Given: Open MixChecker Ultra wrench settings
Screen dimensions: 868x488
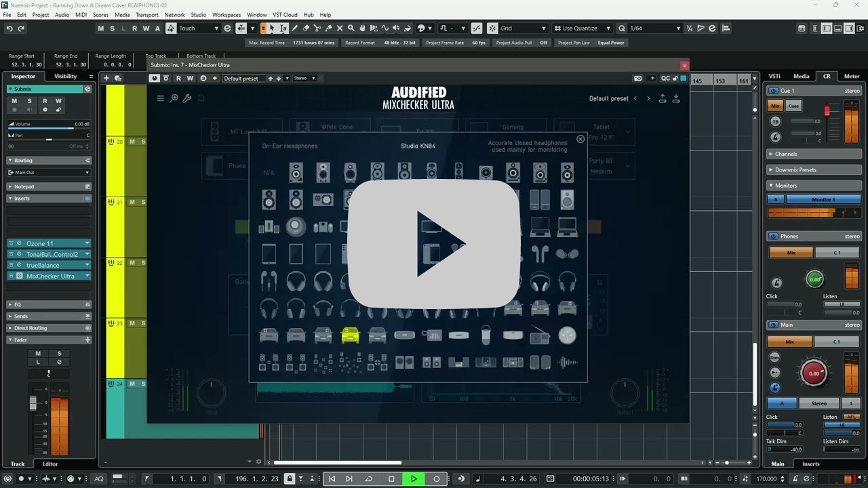Looking at the screenshot, I should 187,98.
